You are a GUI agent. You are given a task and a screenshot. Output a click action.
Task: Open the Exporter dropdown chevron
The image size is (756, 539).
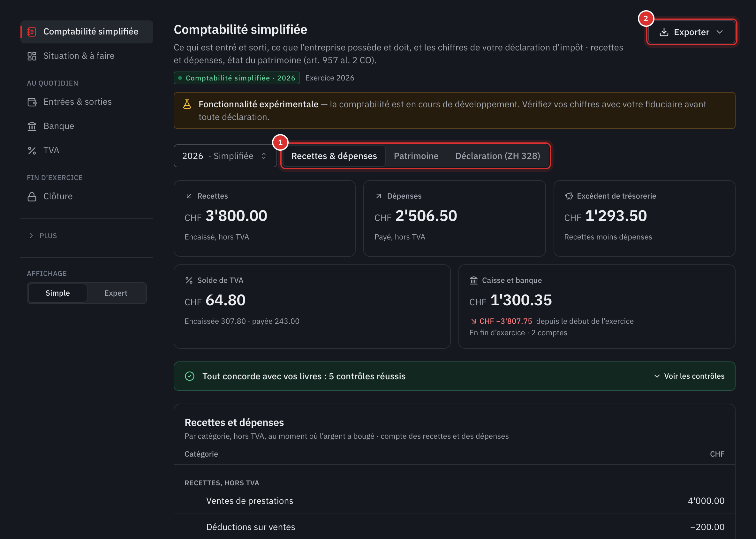pyautogui.click(x=720, y=32)
